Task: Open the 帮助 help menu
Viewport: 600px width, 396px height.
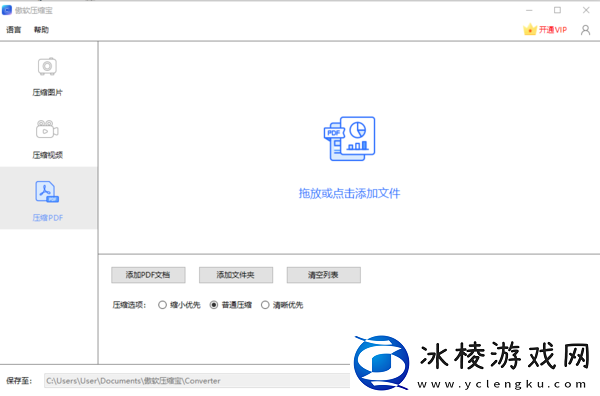Action: [41, 29]
